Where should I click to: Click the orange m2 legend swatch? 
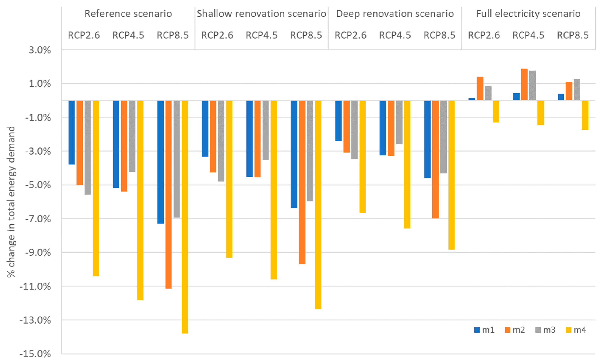coord(508,330)
